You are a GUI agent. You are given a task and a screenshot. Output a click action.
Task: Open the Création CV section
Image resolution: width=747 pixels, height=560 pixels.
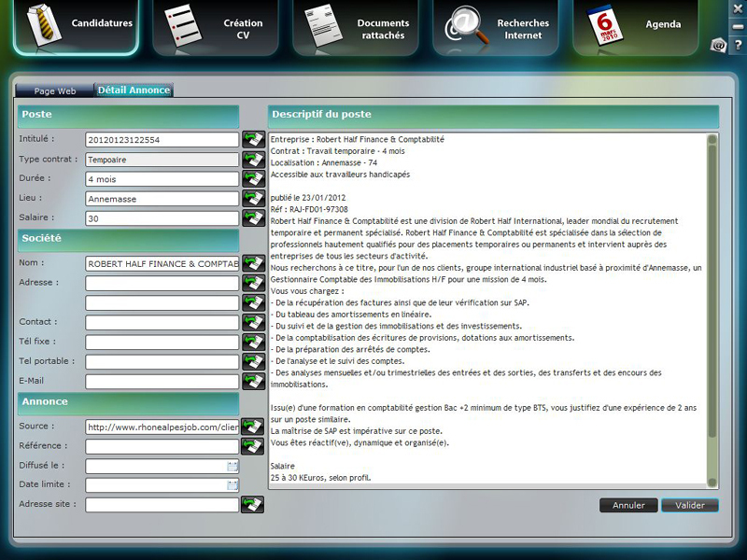(216, 27)
